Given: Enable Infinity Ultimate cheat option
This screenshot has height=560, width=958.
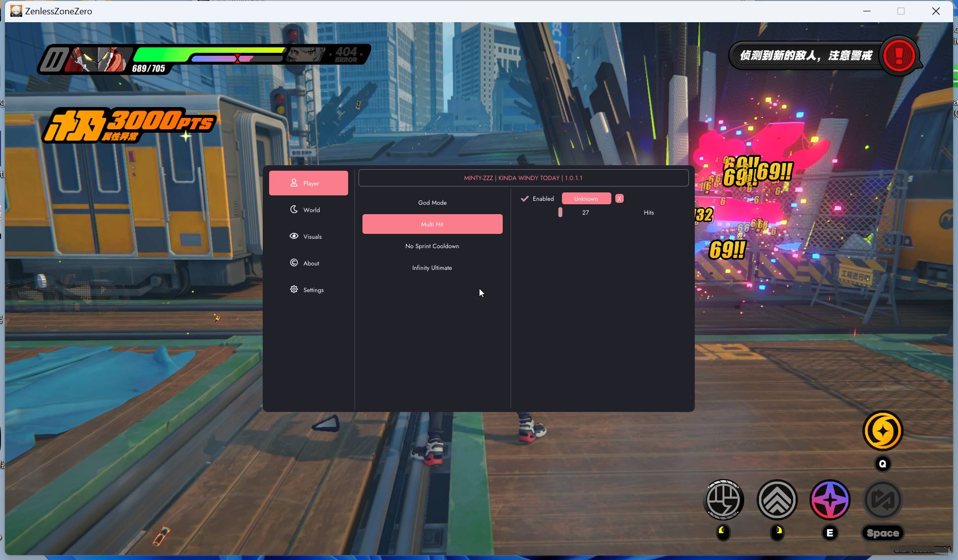Looking at the screenshot, I should point(432,267).
